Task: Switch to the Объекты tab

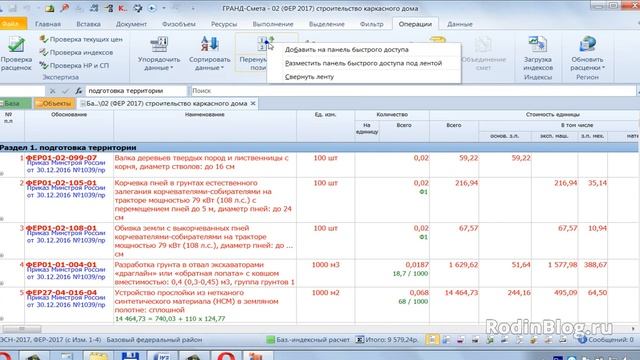Action: (x=54, y=104)
